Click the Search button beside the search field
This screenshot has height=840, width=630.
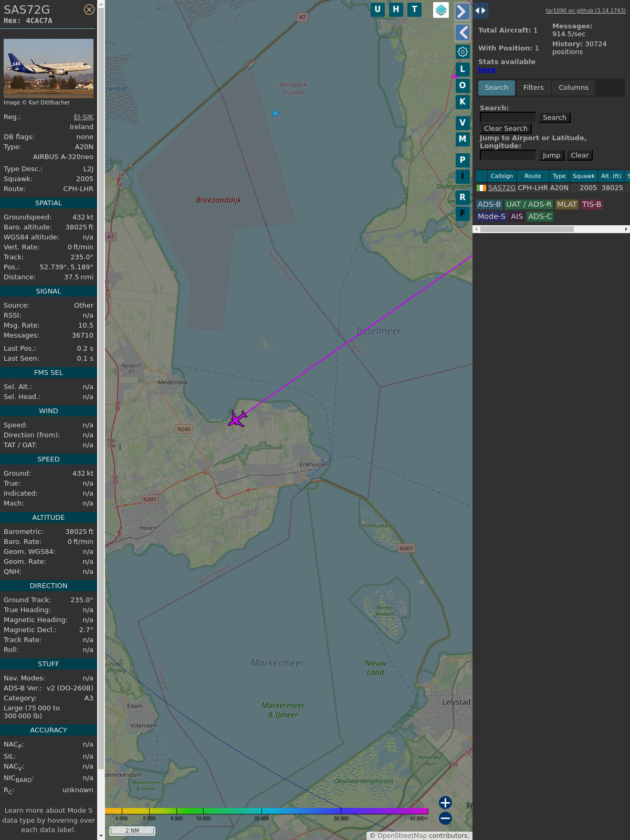tap(554, 118)
